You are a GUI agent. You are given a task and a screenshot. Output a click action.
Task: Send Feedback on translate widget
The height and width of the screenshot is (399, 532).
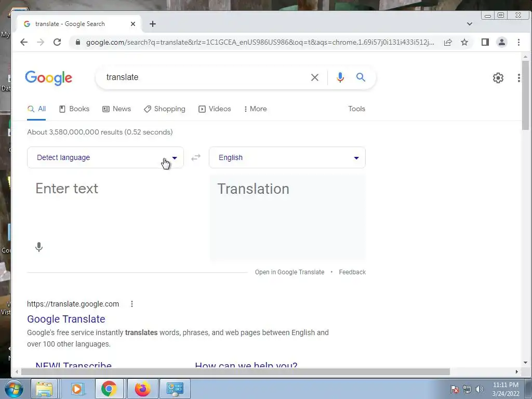pos(352,272)
